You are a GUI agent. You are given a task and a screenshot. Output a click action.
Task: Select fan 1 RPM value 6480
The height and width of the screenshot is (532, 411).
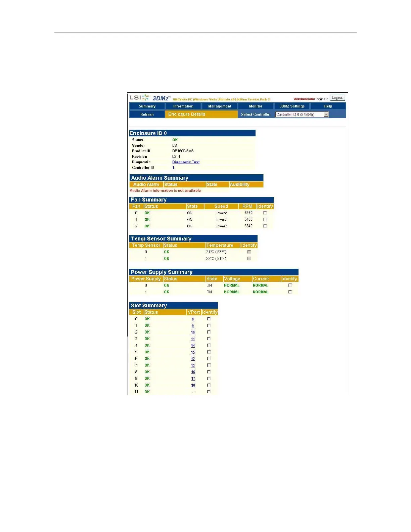pos(248,219)
